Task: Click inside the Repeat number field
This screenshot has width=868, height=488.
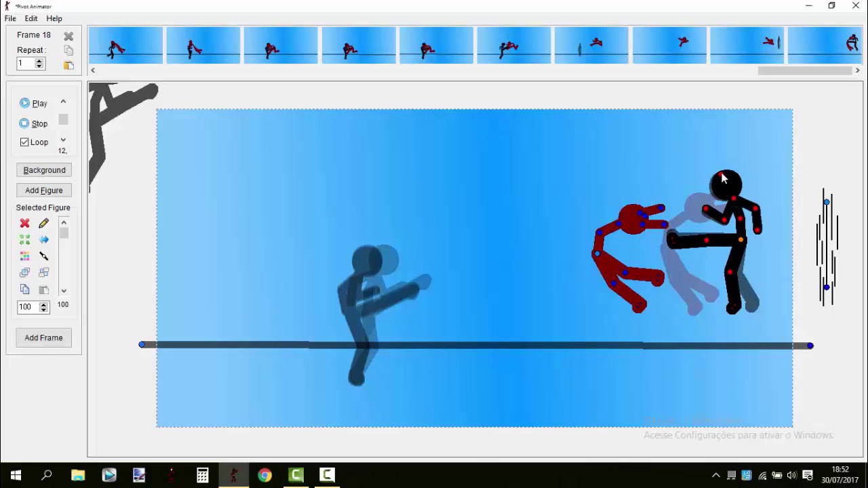Action: pos(26,64)
